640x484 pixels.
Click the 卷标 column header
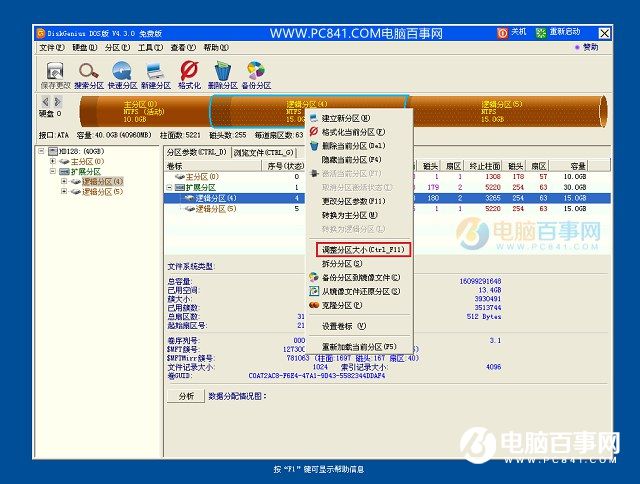point(213,166)
